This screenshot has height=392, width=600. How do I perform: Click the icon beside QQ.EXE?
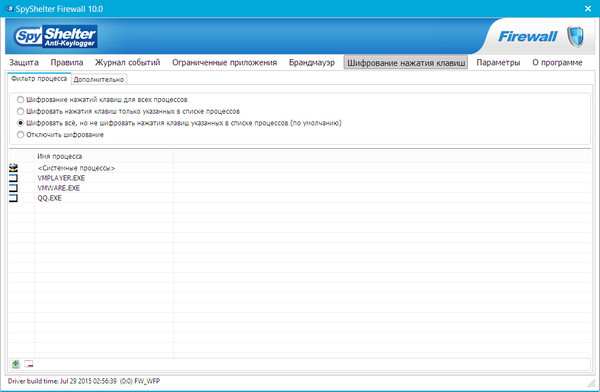coord(13,198)
